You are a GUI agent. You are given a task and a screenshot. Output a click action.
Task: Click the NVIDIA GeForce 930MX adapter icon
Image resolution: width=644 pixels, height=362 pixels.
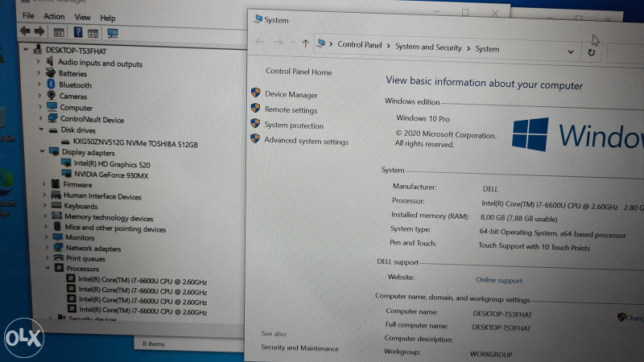coord(67,174)
